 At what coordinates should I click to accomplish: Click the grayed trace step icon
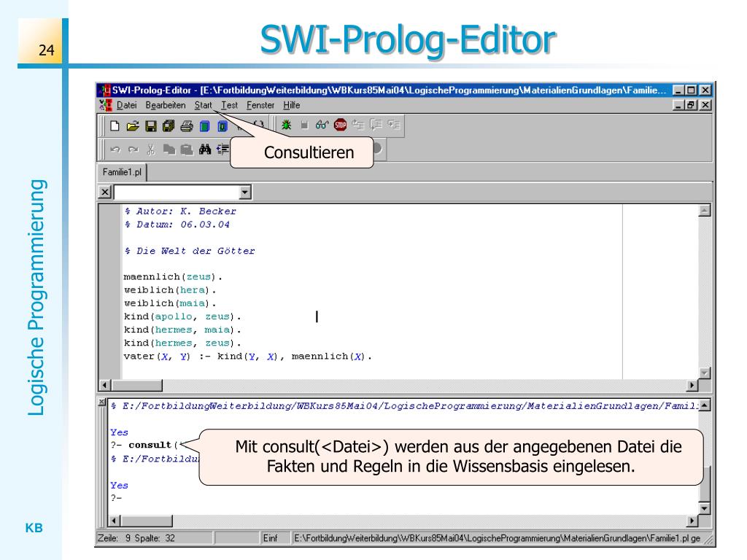point(358,125)
